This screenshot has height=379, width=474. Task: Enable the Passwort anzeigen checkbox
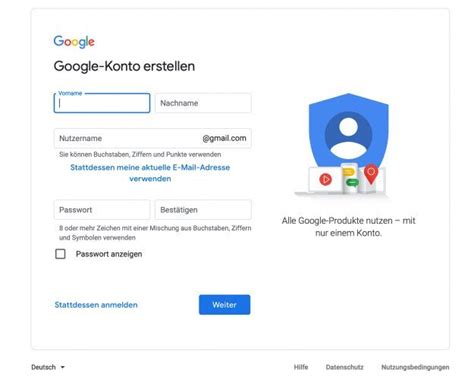point(60,254)
